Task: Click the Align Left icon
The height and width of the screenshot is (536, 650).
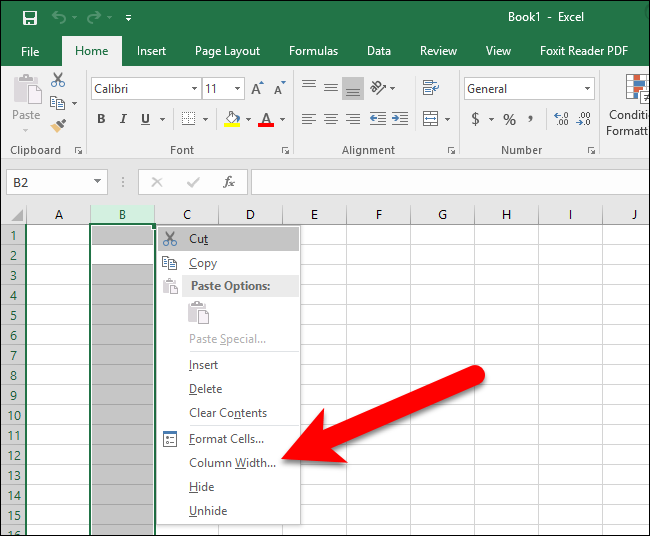Action: (308, 119)
